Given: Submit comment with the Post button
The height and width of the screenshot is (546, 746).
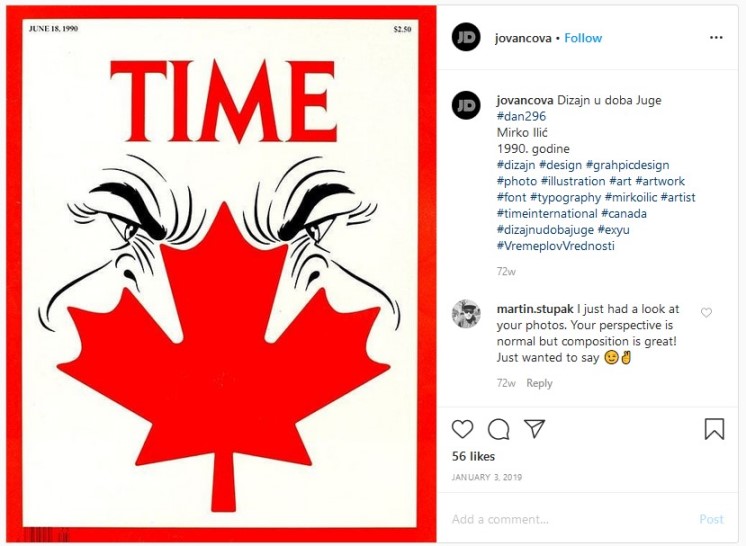Looking at the screenshot, I should point(711,519).
